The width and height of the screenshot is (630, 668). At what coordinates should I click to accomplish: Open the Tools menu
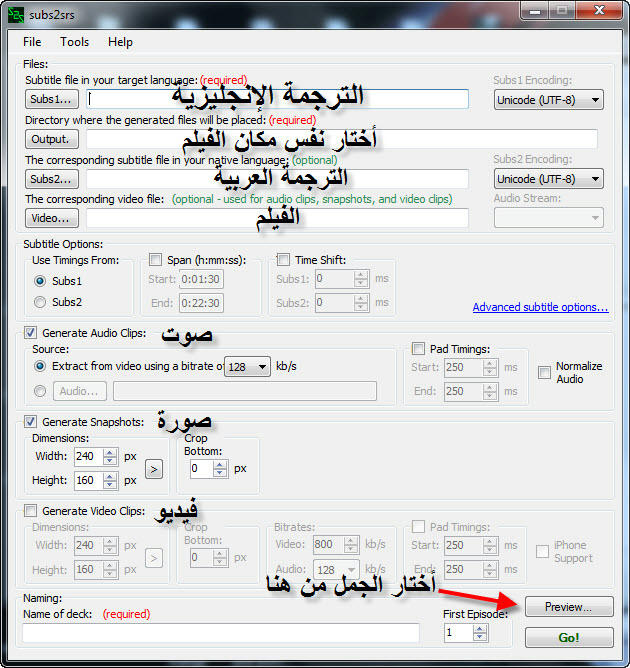[x=75, y=42]
